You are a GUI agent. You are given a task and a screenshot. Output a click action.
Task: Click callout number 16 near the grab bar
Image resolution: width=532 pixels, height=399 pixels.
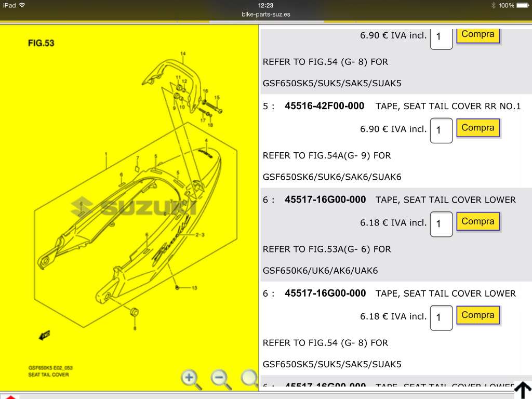coord(205,91)
